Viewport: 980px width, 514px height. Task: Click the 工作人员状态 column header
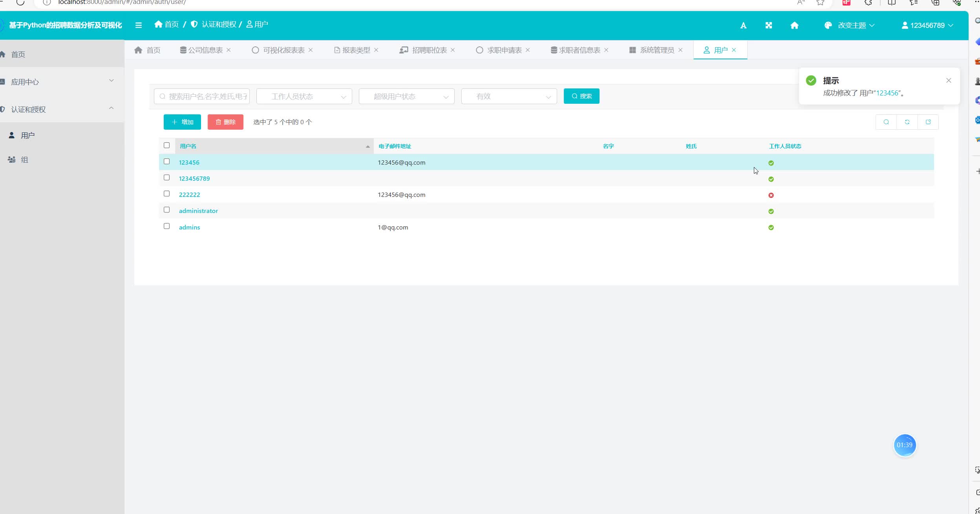[x=785, y=146]
